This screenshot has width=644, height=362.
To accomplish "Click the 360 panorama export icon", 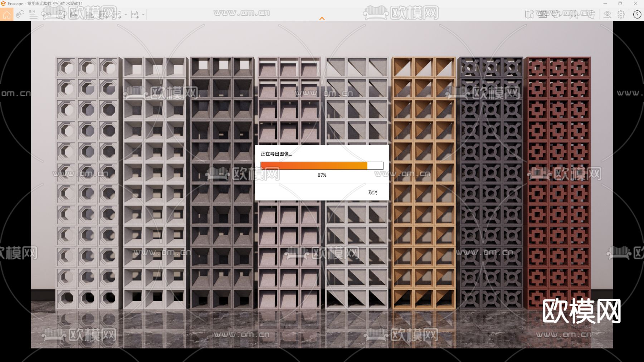I will [117, 14].
